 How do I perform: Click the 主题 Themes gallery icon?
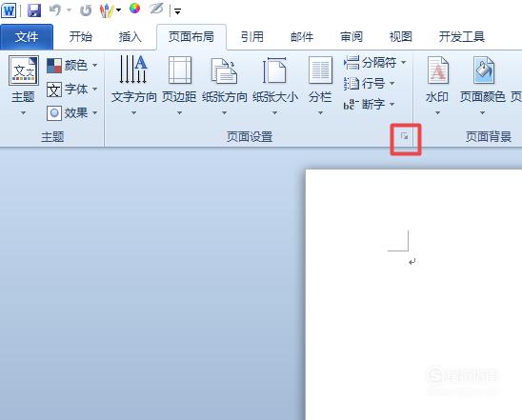coord(23,70)
